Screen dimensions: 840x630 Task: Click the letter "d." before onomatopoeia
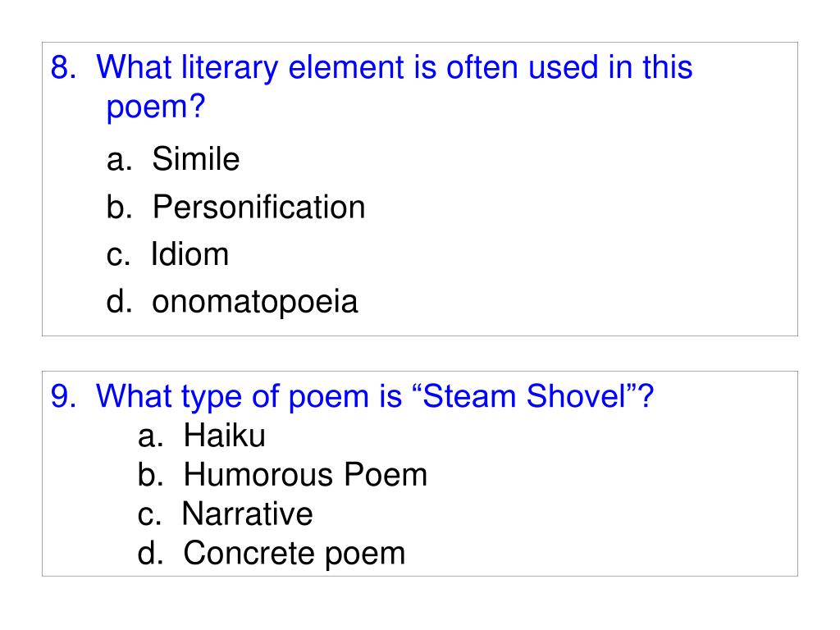click(x=119, y=302)
